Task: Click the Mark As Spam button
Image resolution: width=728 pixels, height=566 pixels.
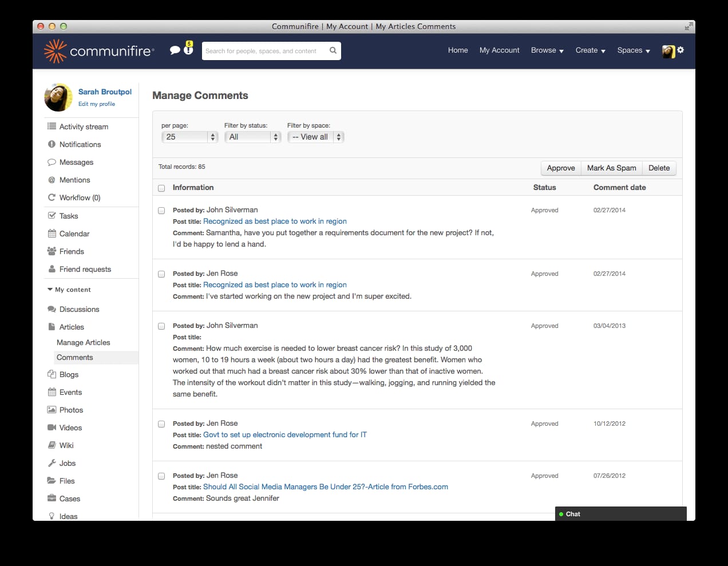Action: point(611,168)
